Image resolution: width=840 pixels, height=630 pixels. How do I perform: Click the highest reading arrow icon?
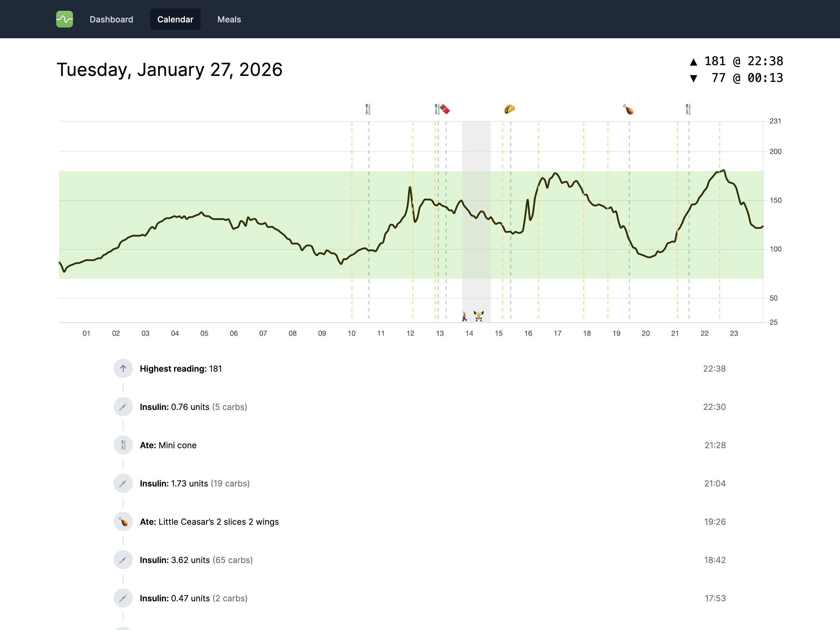click(123, 368)
